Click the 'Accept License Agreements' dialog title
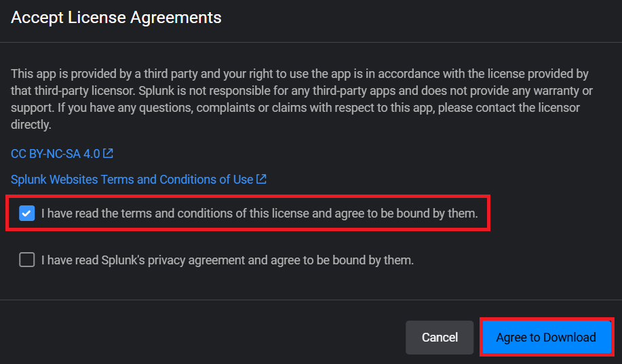The image size is (622, 364). coord(116,18)
